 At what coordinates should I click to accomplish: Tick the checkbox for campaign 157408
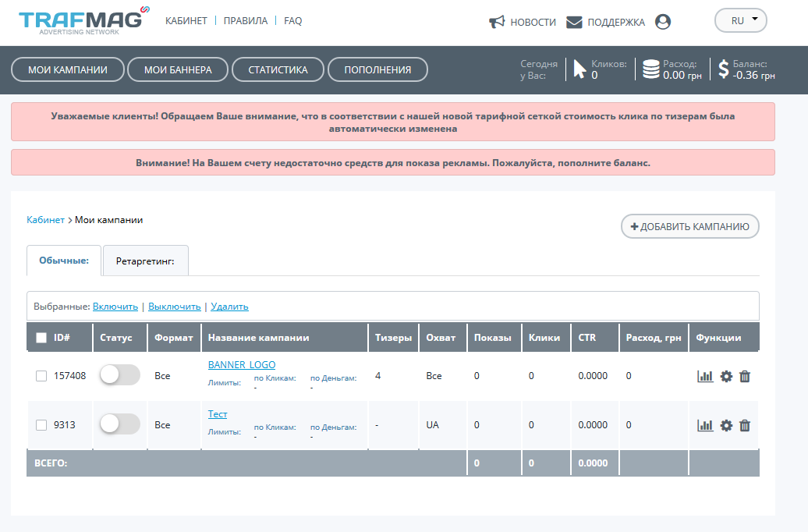click(41, 376)
